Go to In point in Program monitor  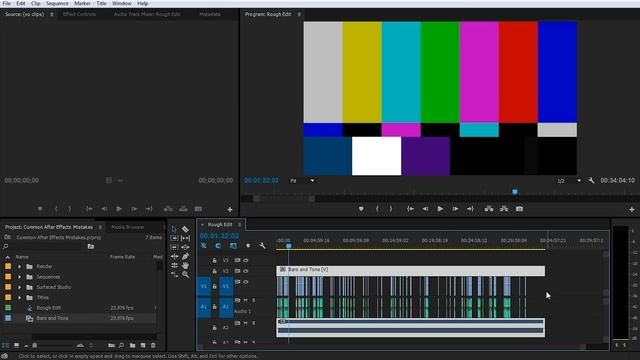pyautogui.click(x=410, y=209)
